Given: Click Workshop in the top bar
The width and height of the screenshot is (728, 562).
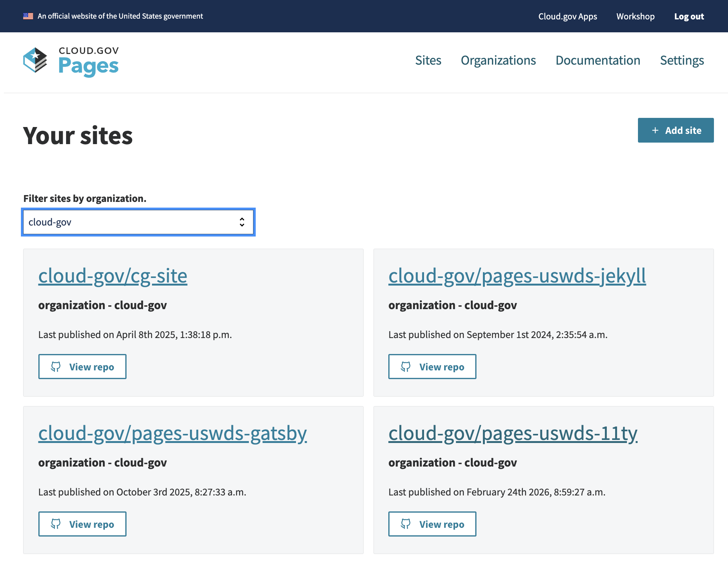Looking at the screenshot, I should [x=635, y=16].
